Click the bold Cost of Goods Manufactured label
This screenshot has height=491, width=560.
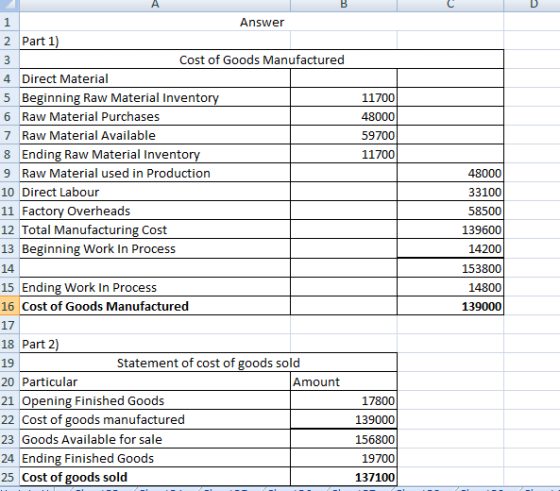(155, 306)
